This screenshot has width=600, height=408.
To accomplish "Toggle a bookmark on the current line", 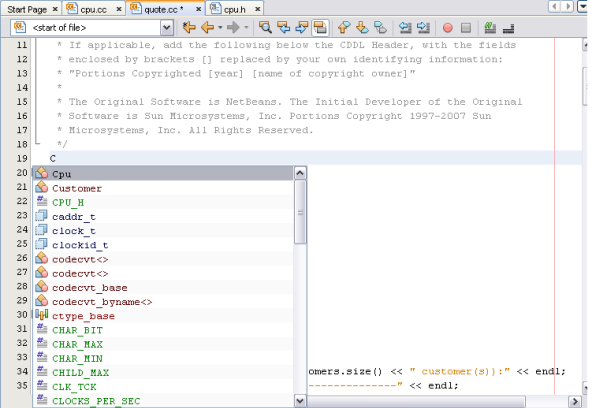I will 379,28.
